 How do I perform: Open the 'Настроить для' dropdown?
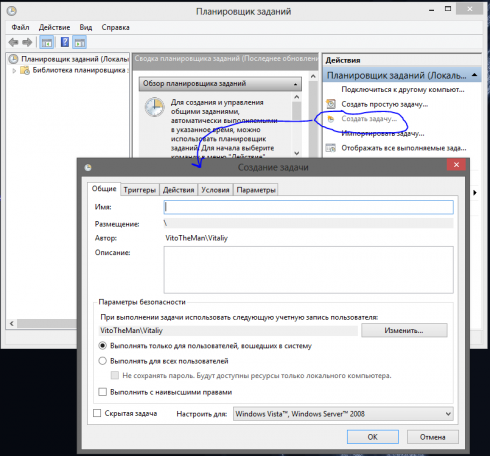pos(343,414)
